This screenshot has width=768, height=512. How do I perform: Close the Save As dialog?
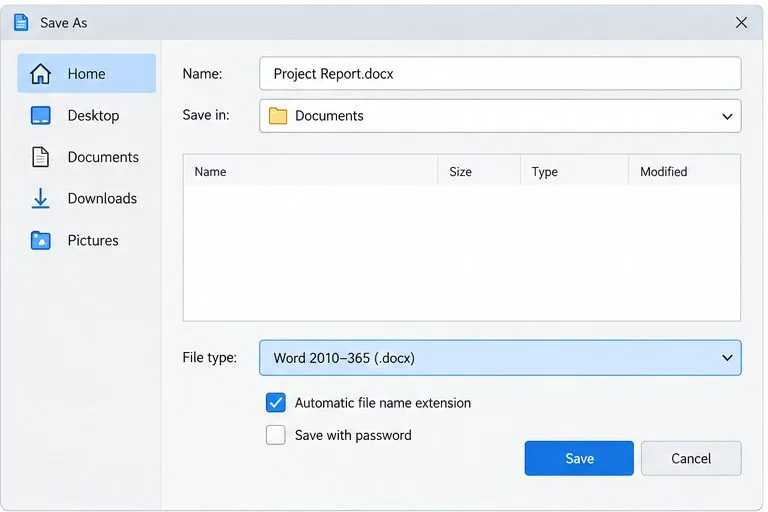[741, 23]
